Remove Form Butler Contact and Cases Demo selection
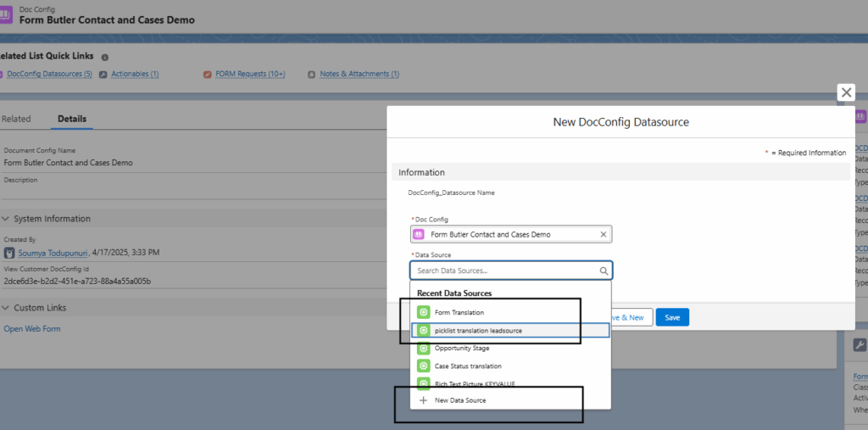 tap(604, 234)
